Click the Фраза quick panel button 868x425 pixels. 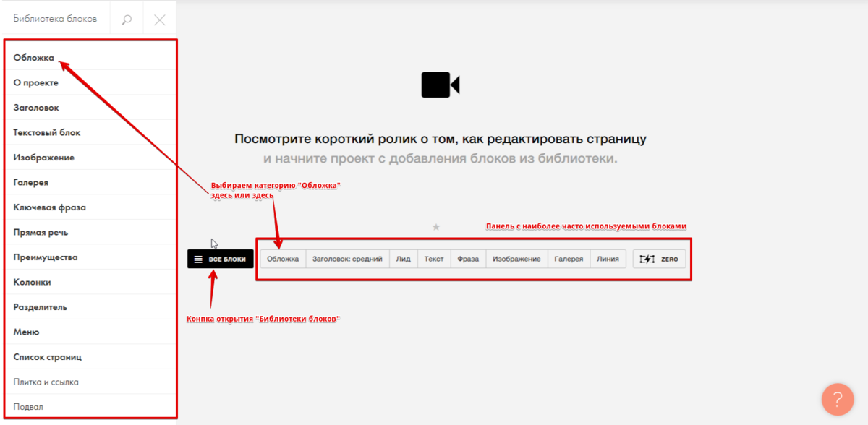pyautogui.click(x=467, y=258)
